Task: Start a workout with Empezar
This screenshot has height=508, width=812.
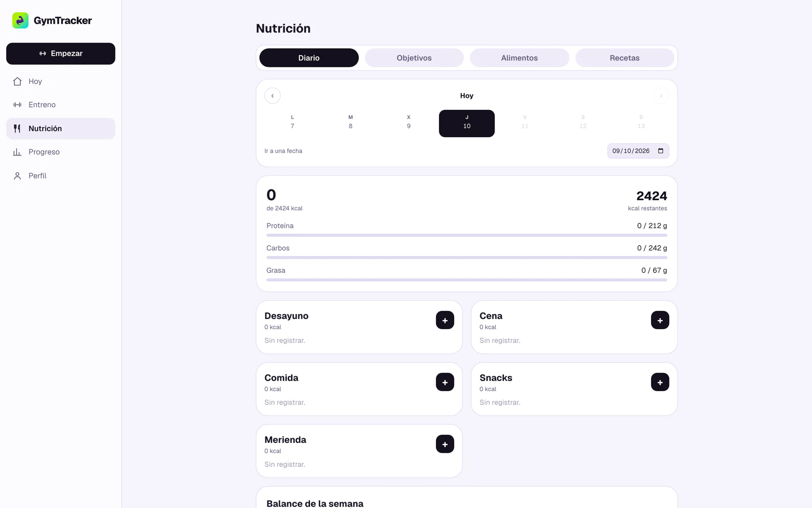Action: point(60,53)
